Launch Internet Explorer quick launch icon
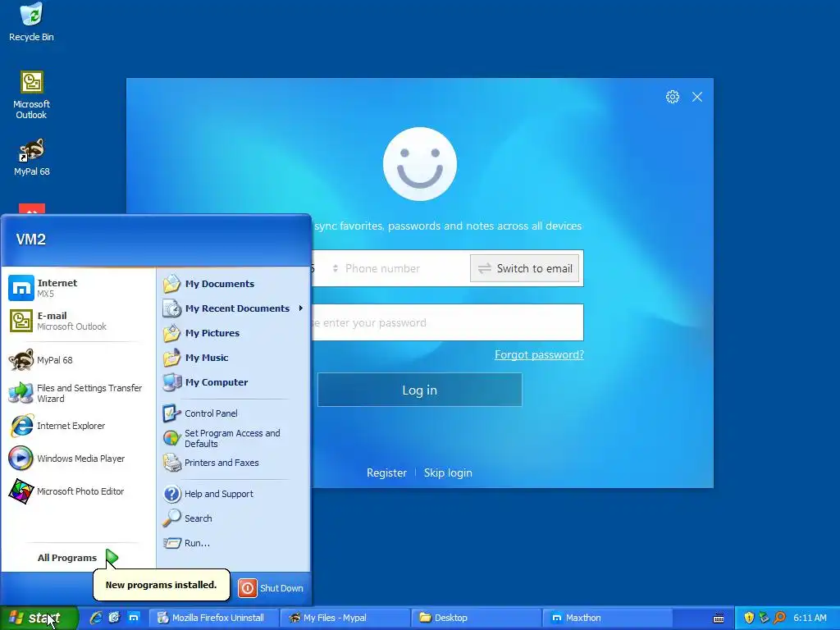The width and height of the screenshot is (840, 630). coord(96,618)
